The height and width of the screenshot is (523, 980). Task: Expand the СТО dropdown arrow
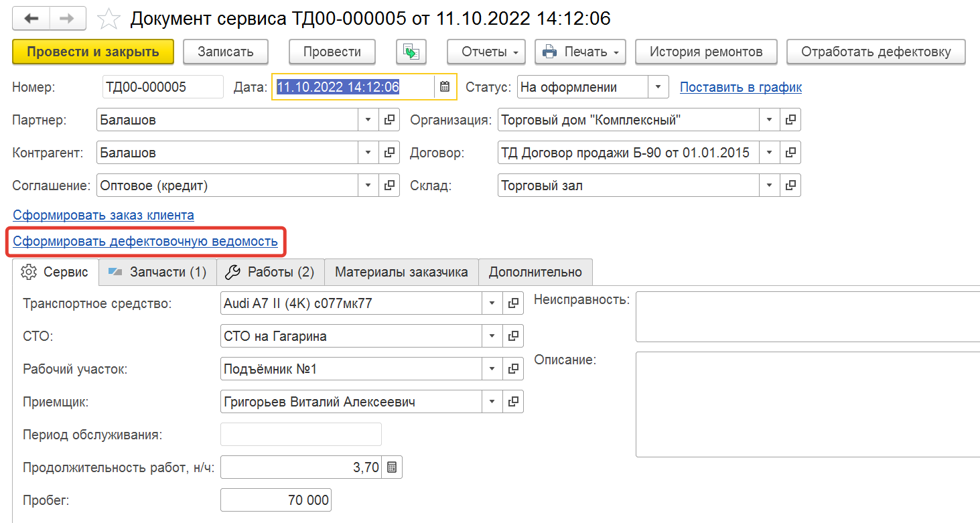click(x=492, y=336)
